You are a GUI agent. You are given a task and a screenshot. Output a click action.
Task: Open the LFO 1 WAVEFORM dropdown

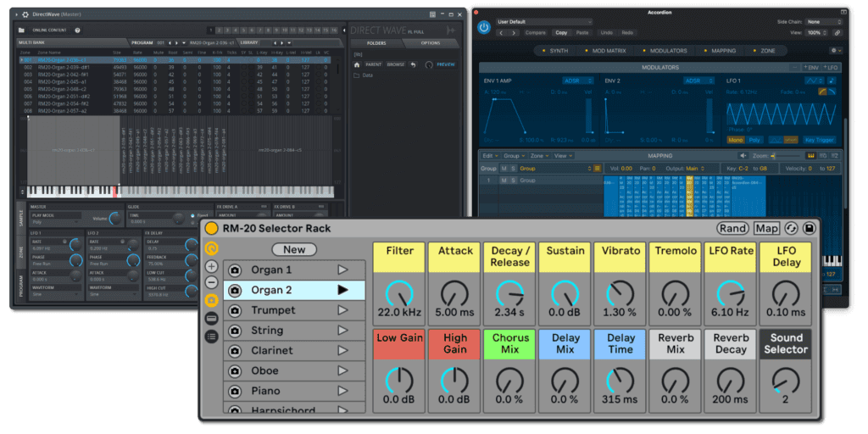tap(56, 294)
